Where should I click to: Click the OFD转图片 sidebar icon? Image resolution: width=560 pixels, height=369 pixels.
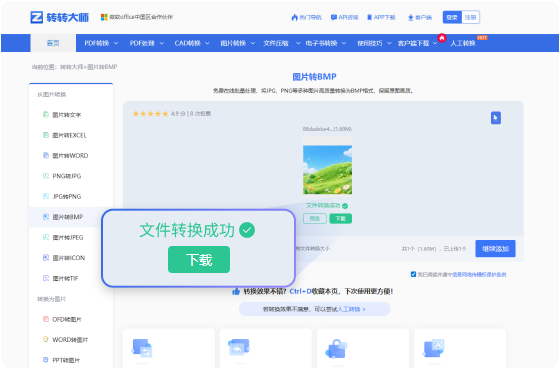pyautogui.click(x=46, y=319)
